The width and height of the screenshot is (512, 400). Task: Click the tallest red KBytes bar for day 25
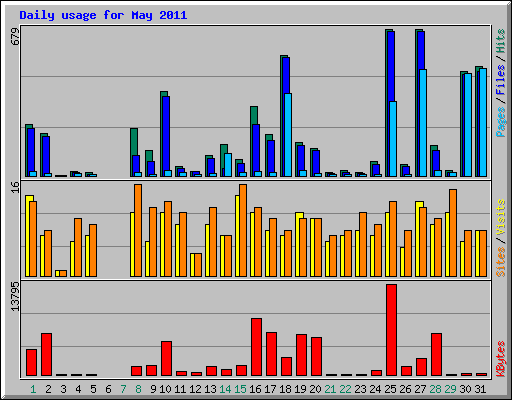391,330
